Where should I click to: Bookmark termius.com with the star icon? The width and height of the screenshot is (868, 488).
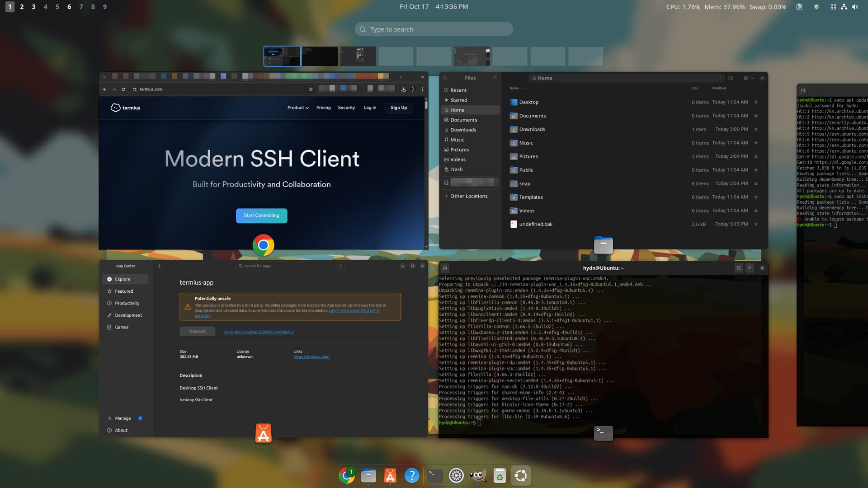point(311,89)
